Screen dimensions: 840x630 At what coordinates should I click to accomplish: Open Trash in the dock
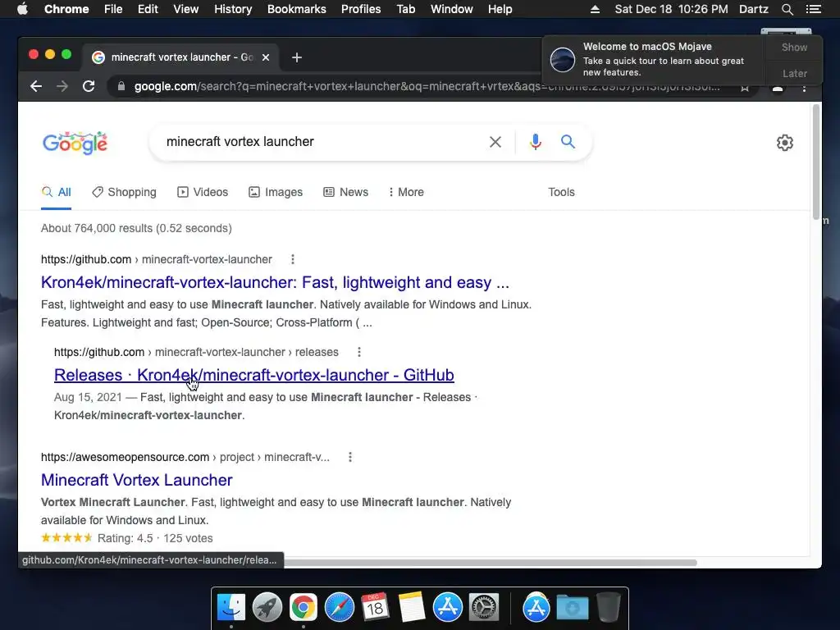coord(608,608)
